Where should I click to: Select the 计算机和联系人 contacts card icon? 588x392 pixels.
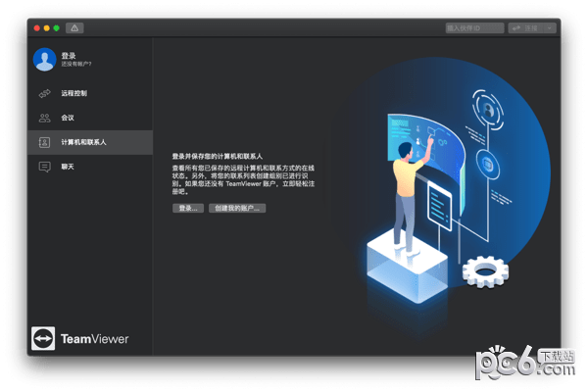click(45, 142)
